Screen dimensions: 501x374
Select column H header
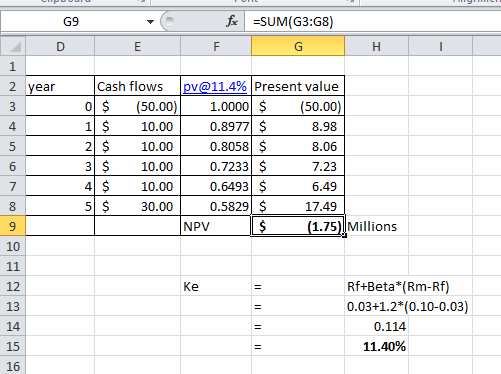(376, 46)
